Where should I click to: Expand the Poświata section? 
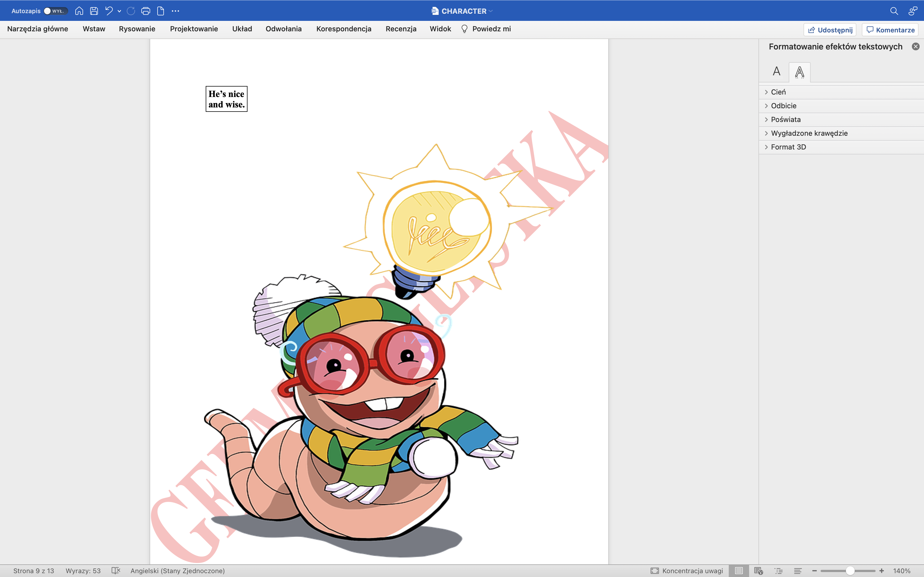tap(785, 120)
